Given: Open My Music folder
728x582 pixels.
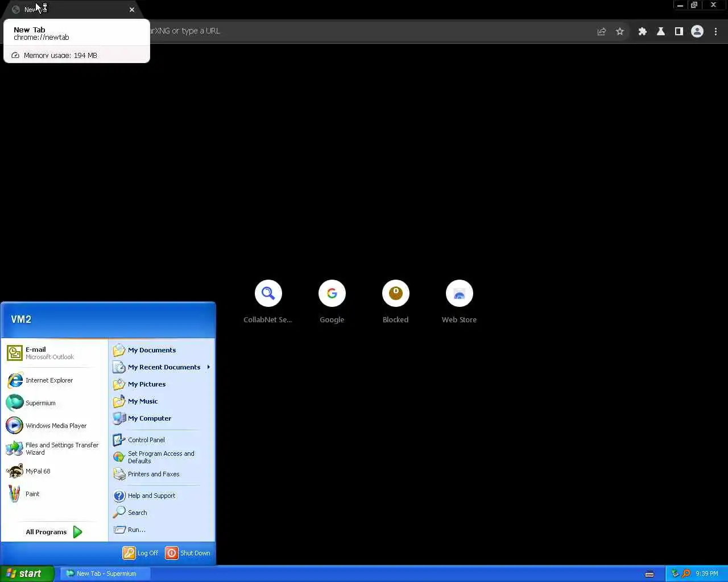Looking at the screenshot, I should coord(162,401).
